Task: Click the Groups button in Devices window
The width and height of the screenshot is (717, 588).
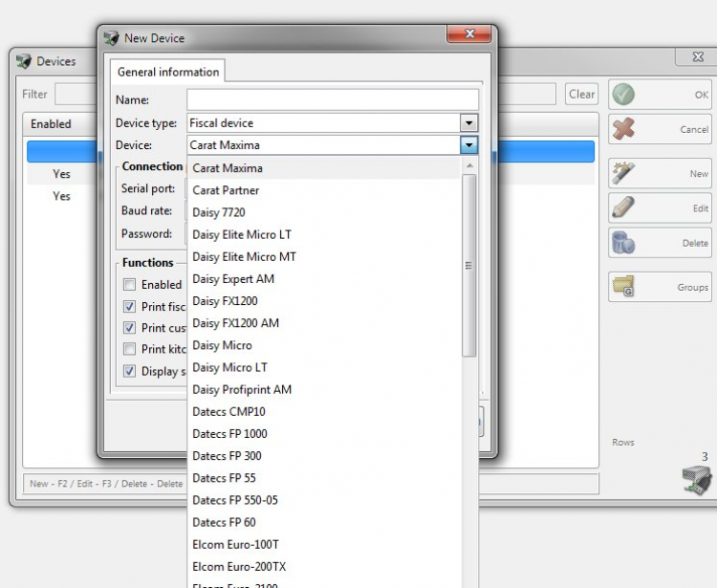Action: pyautogui.click(x=660, y=287)
